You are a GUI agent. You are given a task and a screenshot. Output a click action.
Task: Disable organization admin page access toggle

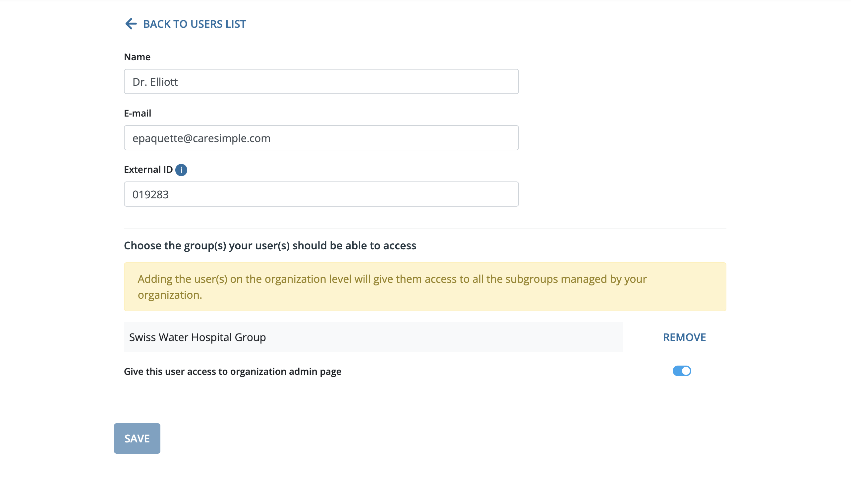[x=682, y=371]
